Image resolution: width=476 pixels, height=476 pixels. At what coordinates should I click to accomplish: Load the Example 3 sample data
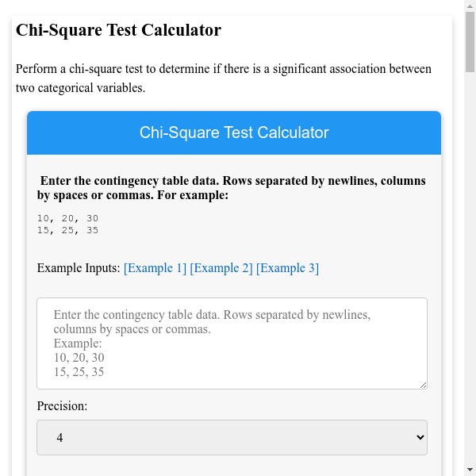click(x=287, y=268)
